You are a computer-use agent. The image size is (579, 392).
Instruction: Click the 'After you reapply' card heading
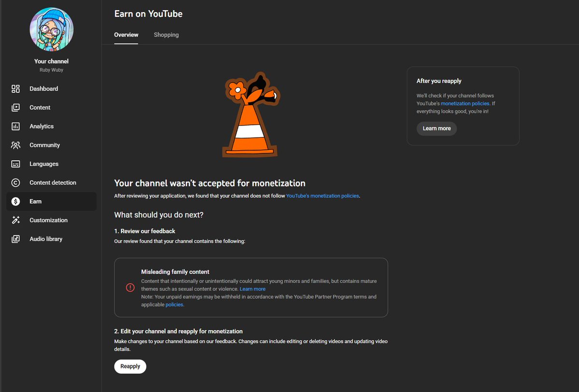pyautogui.click(x=439, y=81)
